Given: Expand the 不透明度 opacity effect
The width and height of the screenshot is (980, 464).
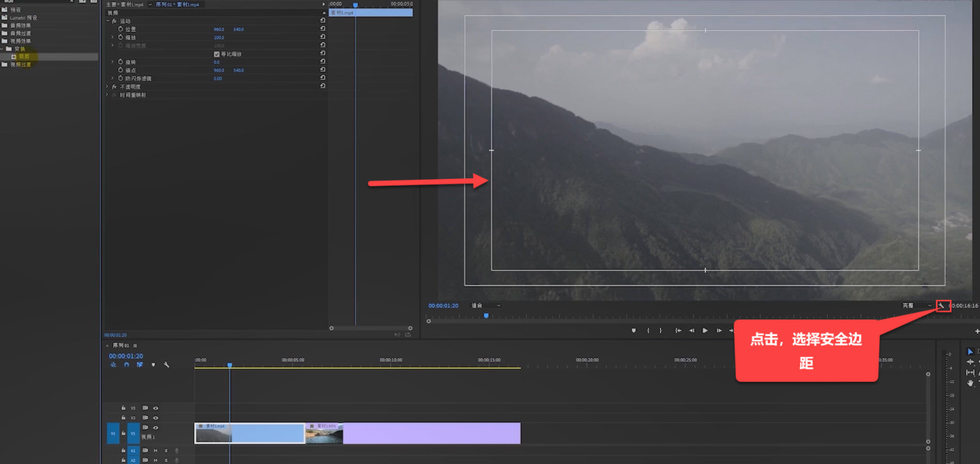Looking at the screenshot, I should pyautogui.click(x=108, y=87).
